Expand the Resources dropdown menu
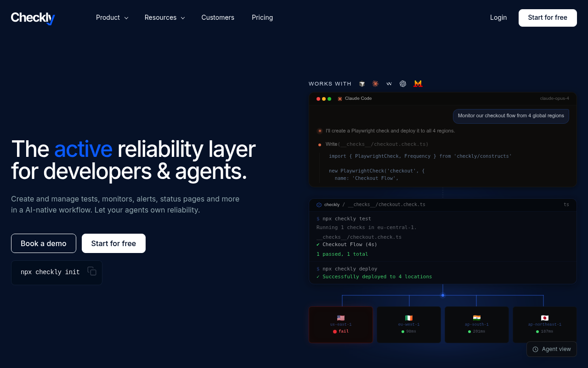Viewport: 588px width, 368px height. (x=164, y=17)
